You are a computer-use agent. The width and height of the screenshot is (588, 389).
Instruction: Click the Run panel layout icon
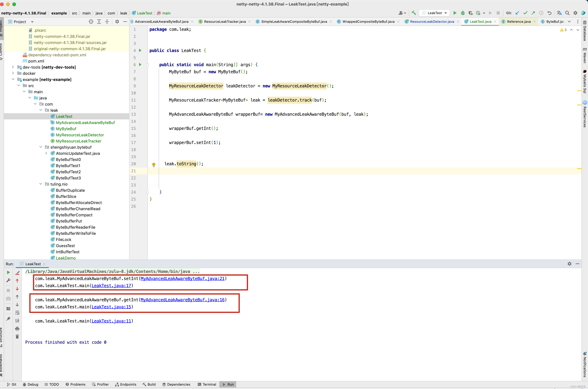pyautogui.click(x=8, y=309)
